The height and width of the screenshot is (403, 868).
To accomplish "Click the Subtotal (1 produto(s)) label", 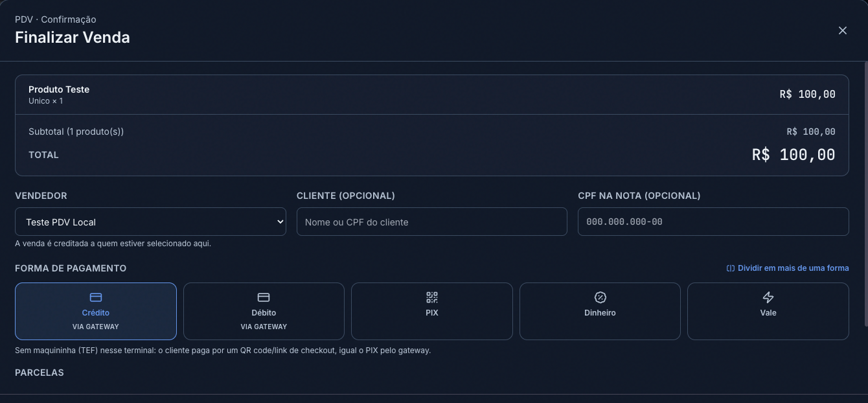I will click(76, 132).
